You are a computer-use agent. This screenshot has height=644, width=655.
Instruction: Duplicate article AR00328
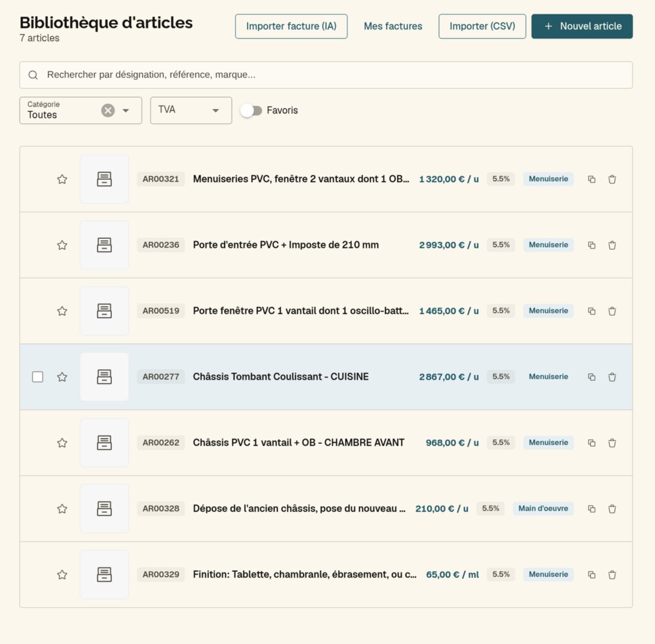click(591, 509)
